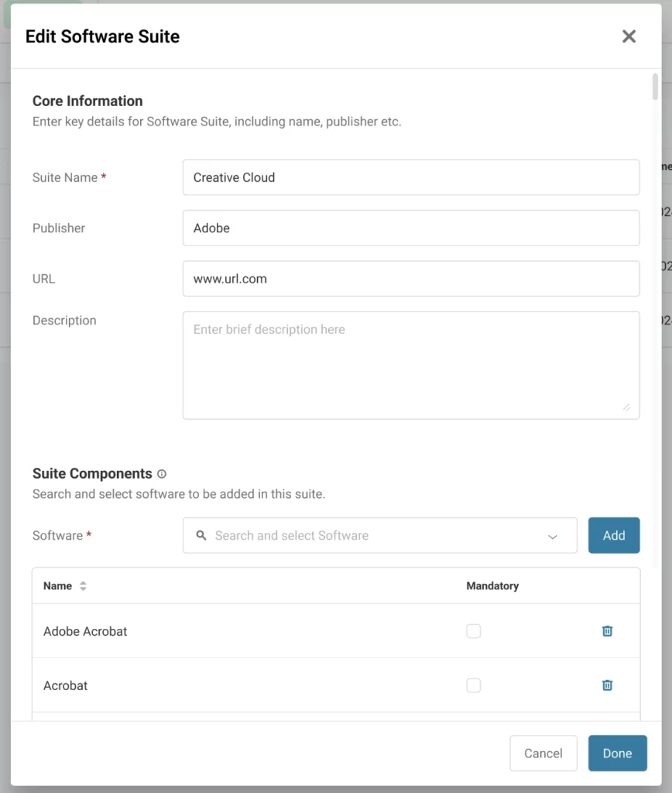Click the Description text area
This screenshot has height=793, width=672.
(411, 366)
